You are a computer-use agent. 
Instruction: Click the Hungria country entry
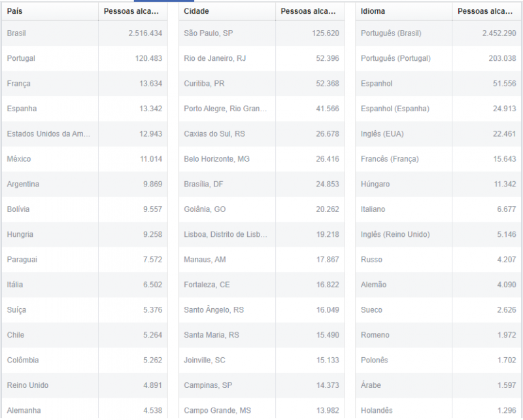(20, 234)
